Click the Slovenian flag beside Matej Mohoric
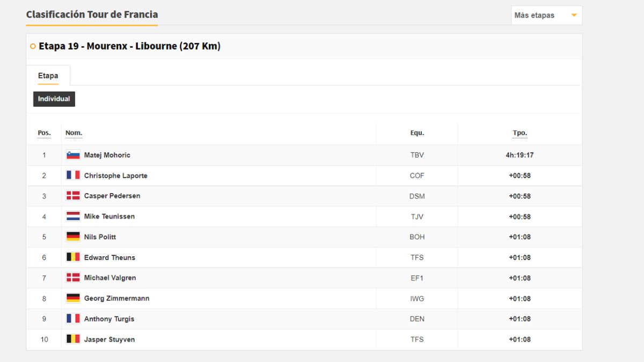 pos(73,155)
